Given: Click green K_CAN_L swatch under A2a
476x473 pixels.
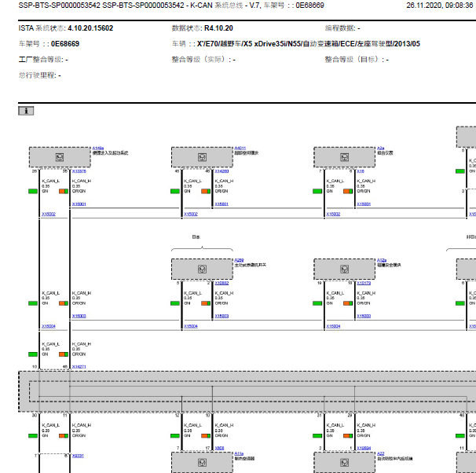Looking at the screenshot, I should pyautogui.click(x=317, y=191).
